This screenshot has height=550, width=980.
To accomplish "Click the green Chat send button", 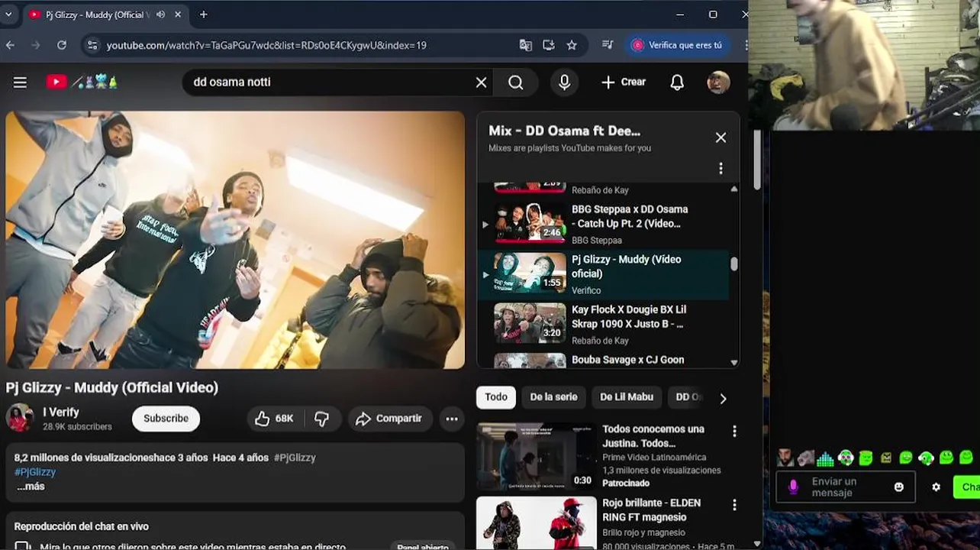I will (967, 487).
